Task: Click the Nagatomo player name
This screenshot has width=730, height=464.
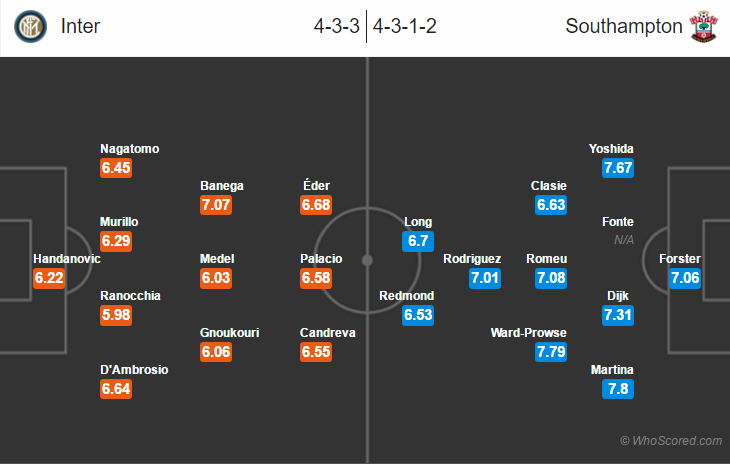Action: click(129, 148)
